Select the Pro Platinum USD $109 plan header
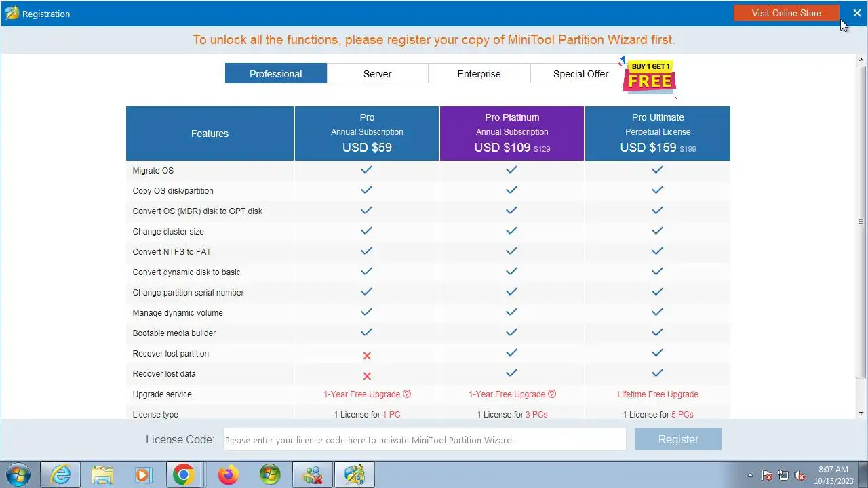 pos(512,134)
